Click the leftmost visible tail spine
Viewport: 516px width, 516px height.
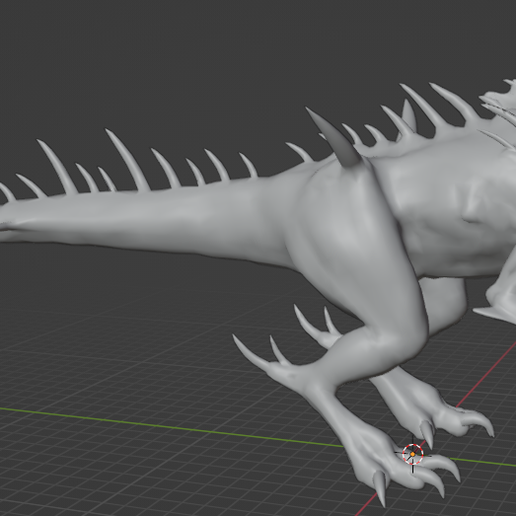pyautogui.click(x=7, y=193)
